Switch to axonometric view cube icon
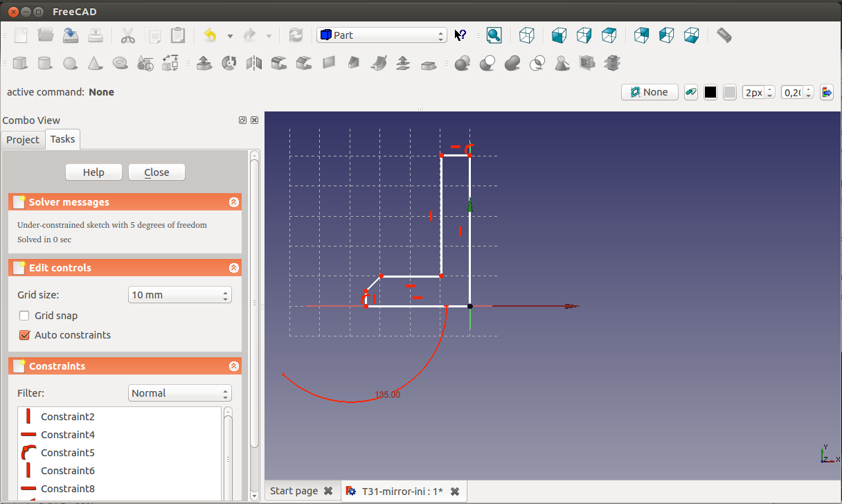 [x=527, y=35]
